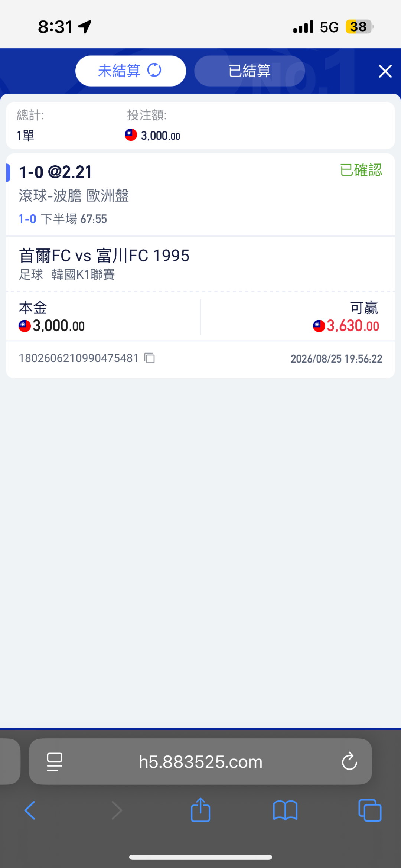The width and height of the screenshot is (401, 868).
Task: Tap the 1-0 @2.21 bet header
Action: (55, 172)
